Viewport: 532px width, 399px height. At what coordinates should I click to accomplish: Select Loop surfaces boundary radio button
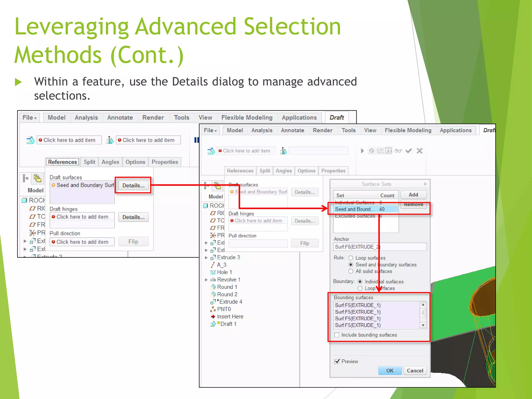[360, 288]
